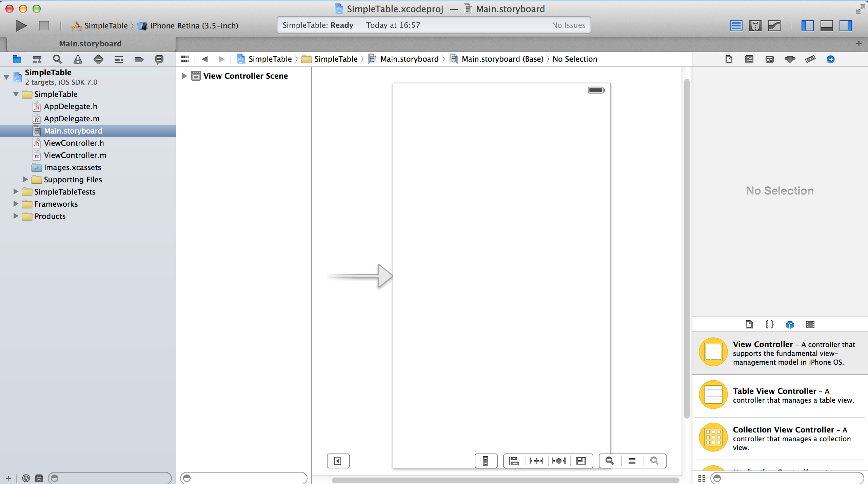Image resolution: width=868 pixels, height=484 pixels.
Task: Open the SimpleTable scheme dropdown
Action: pos(100,26)
